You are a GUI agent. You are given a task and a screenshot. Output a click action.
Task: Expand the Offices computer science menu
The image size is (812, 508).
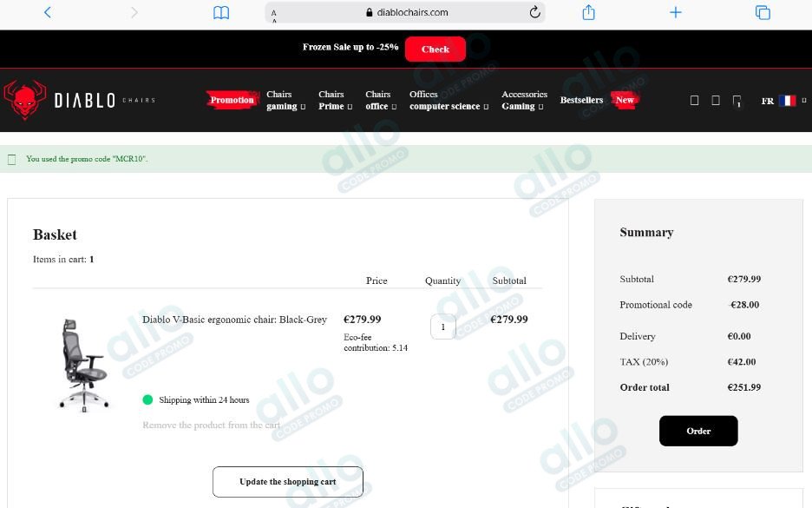pyautogui.click(x=449, y=100)
